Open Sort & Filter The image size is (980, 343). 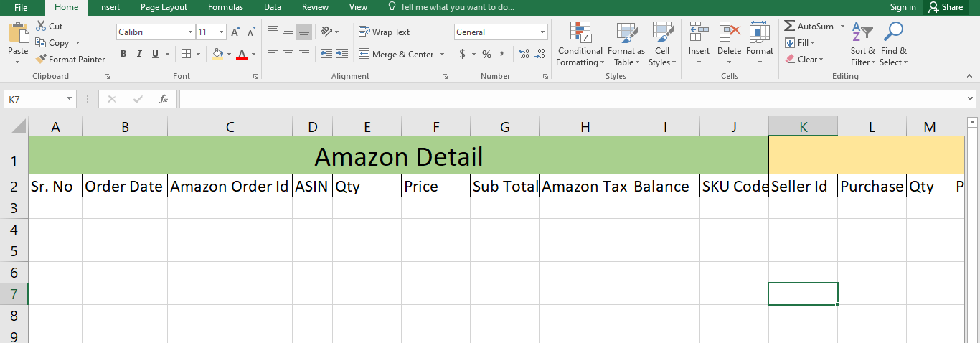click(x=862, y=44)
